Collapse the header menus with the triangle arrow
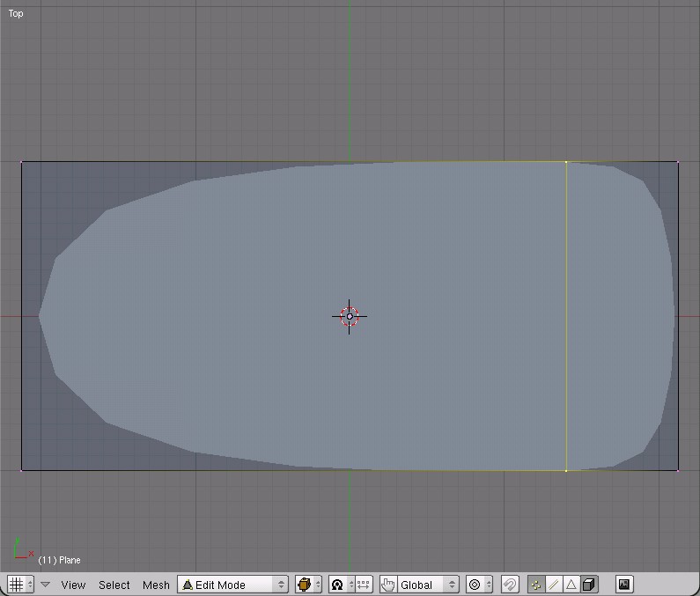 tap(45, 585)
